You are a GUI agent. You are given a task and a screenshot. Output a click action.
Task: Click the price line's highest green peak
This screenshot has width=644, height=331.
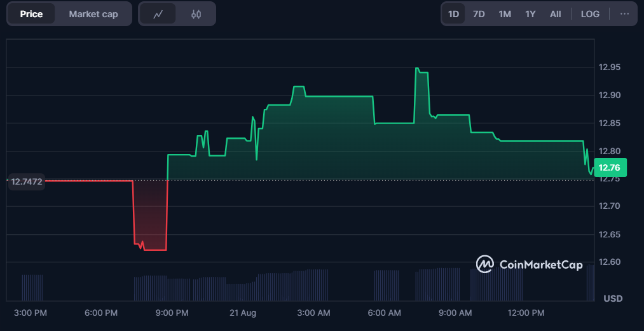click(x=417, y=68)
